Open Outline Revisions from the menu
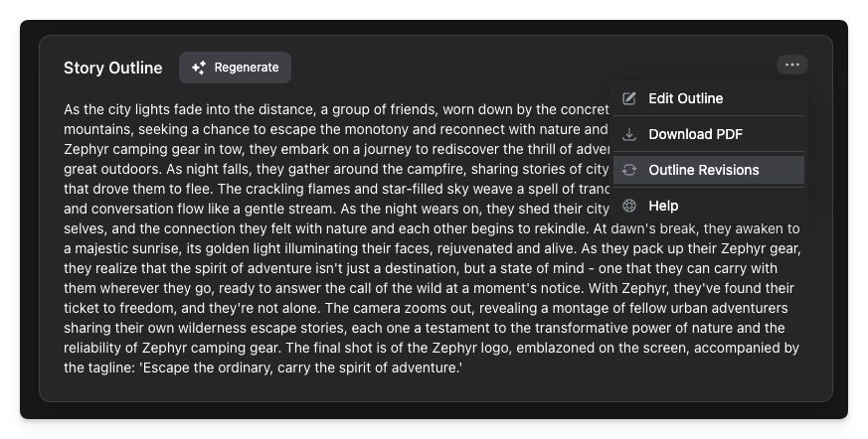868x439 pixels. click(703, 170)
